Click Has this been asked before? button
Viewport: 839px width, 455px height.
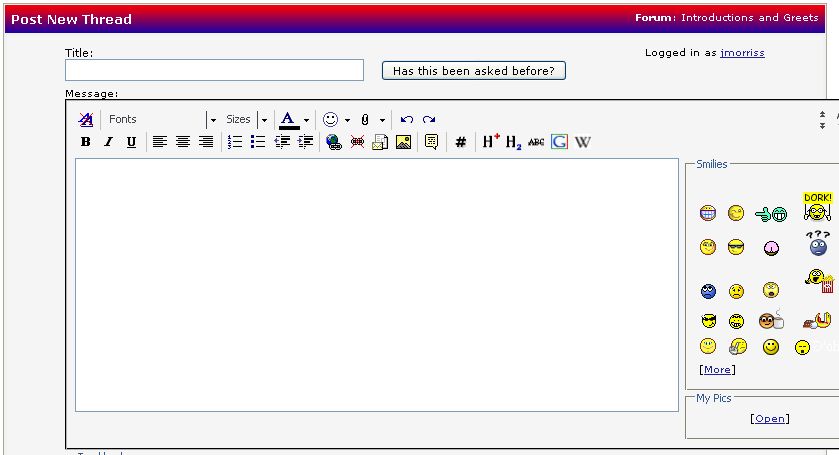click(474, 71)
